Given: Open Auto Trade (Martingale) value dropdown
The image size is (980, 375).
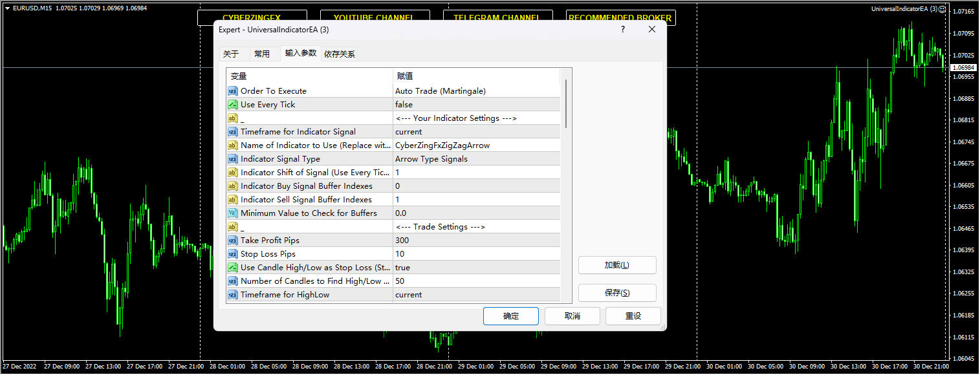Looking at the screenshot, I should point(476,91).
